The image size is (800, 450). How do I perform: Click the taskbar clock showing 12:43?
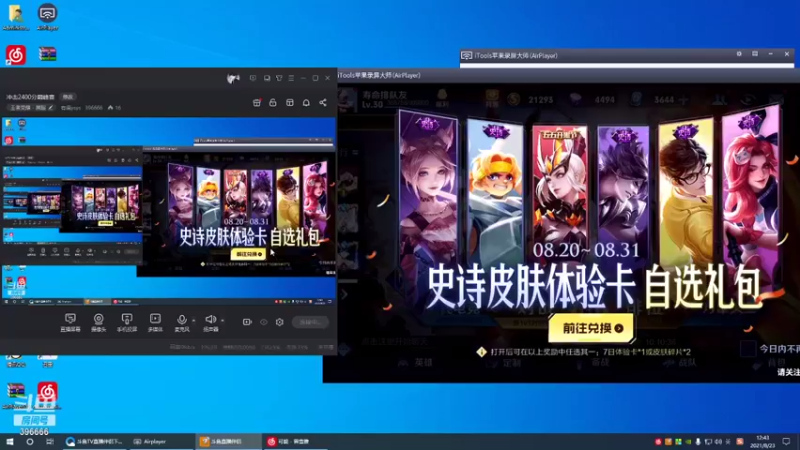click(x=763, y=441)
